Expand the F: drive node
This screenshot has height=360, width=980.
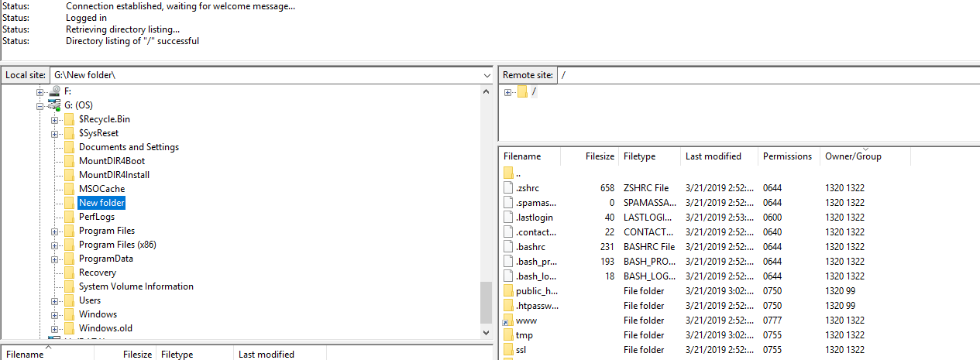(40, 91)
